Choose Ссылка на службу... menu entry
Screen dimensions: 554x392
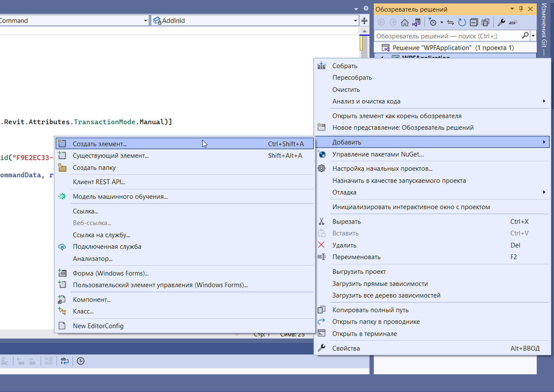click(184, 235)
